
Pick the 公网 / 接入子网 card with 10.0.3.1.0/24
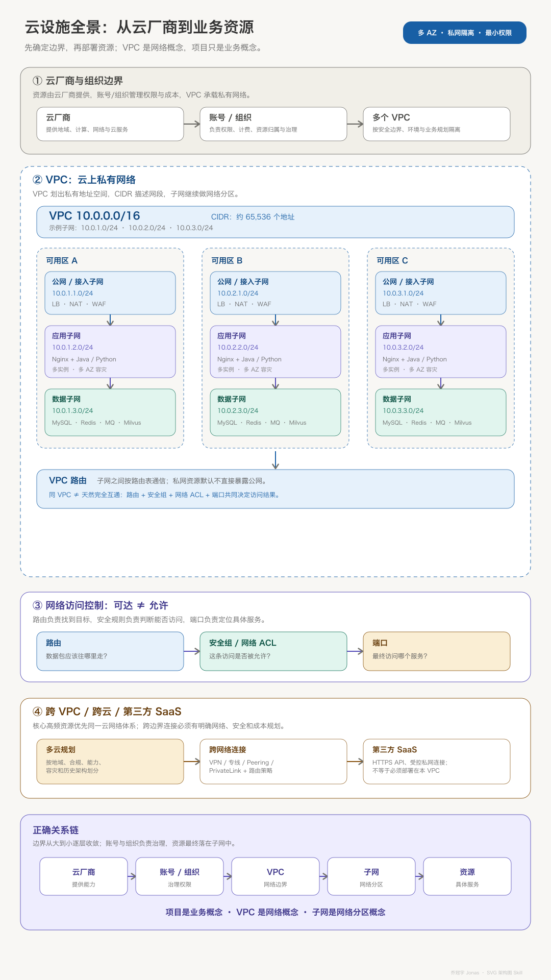coord(441,293)
